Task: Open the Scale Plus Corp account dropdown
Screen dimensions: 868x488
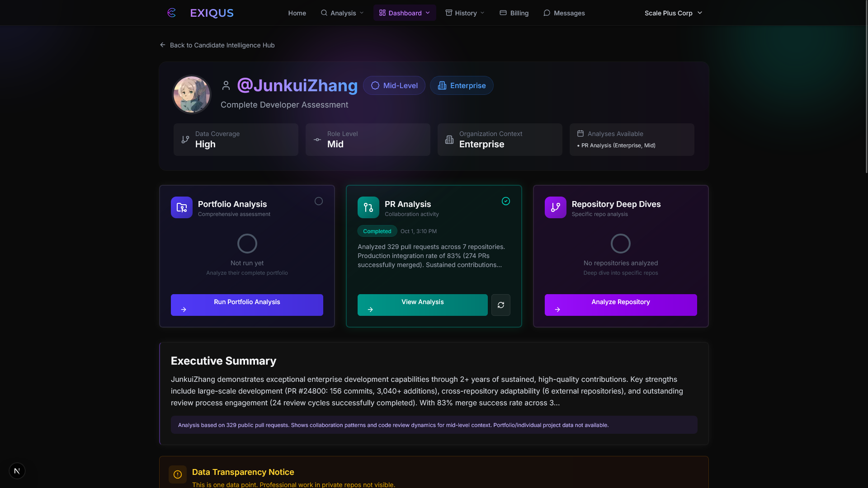Action: tap(673, 13)
